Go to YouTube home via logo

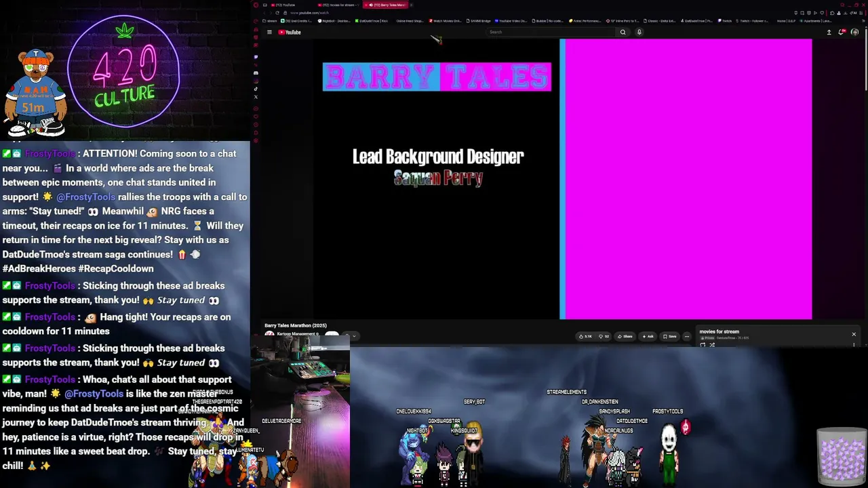tap(290, 32)
